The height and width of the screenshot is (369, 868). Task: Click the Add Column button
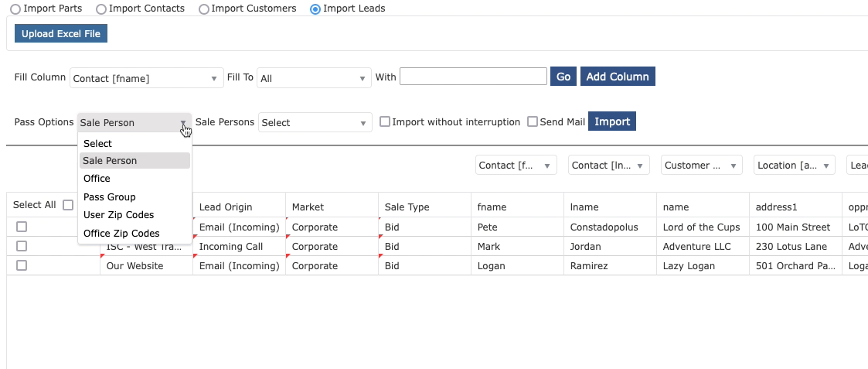618,77
